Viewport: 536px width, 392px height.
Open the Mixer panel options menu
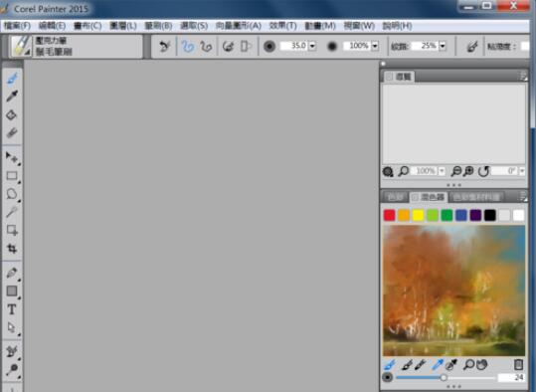click(523, 197)
